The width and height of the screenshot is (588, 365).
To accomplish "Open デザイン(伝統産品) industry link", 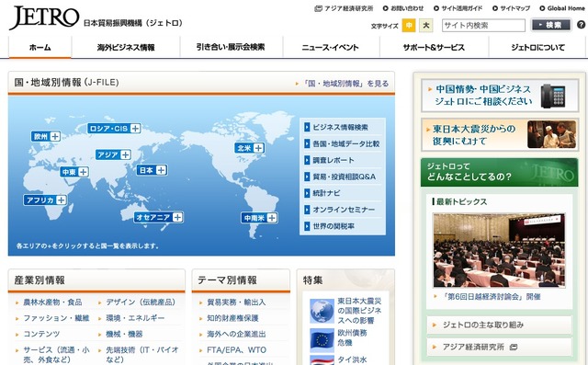I will pos(141,302).
